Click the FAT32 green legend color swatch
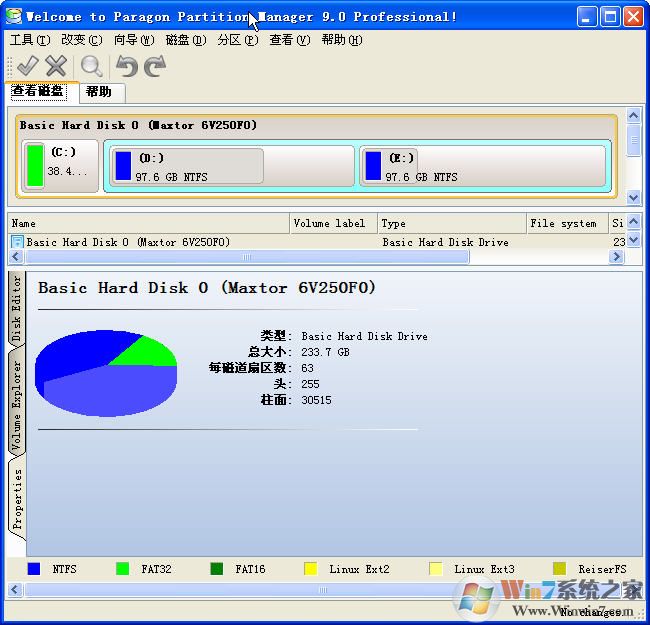 tap(122, 569)
